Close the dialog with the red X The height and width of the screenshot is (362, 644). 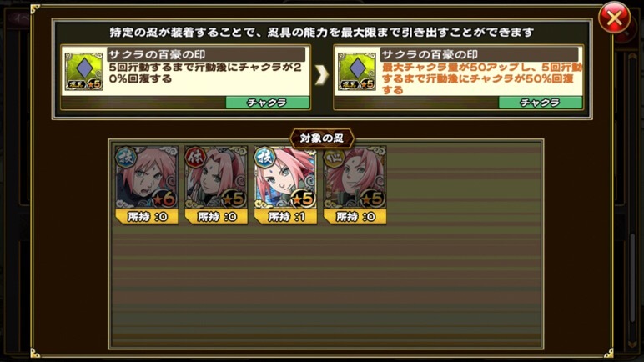click(x=614, y=18)
